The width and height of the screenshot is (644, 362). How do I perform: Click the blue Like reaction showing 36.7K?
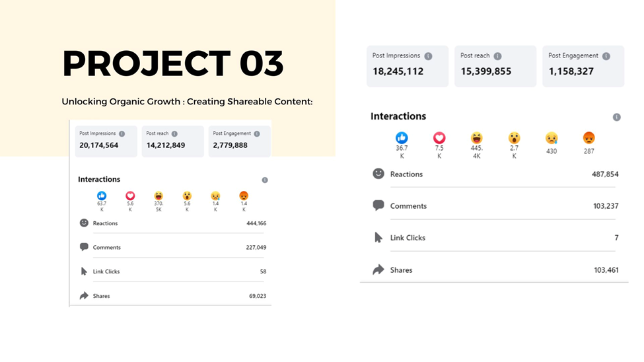(x=402, y=137)
